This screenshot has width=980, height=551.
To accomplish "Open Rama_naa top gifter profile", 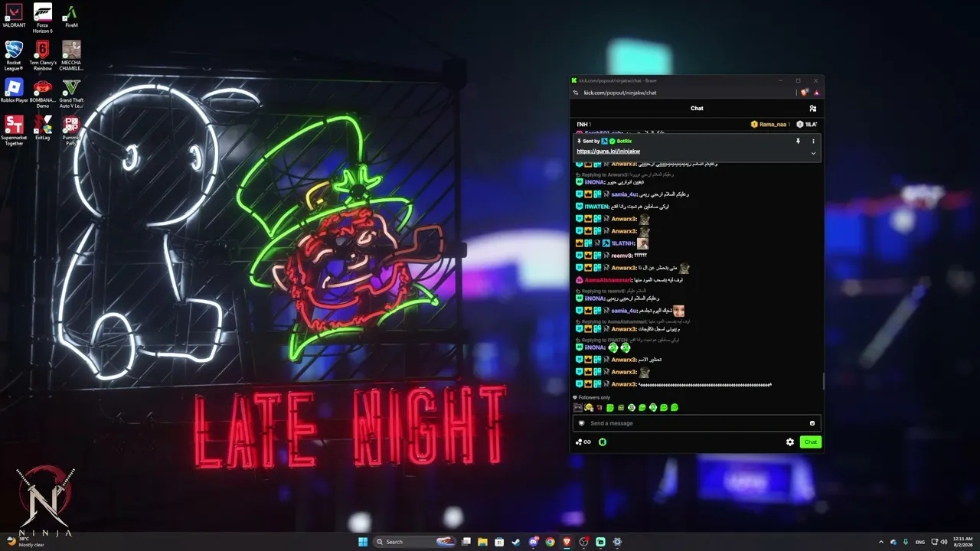I will tap(769, 124).
